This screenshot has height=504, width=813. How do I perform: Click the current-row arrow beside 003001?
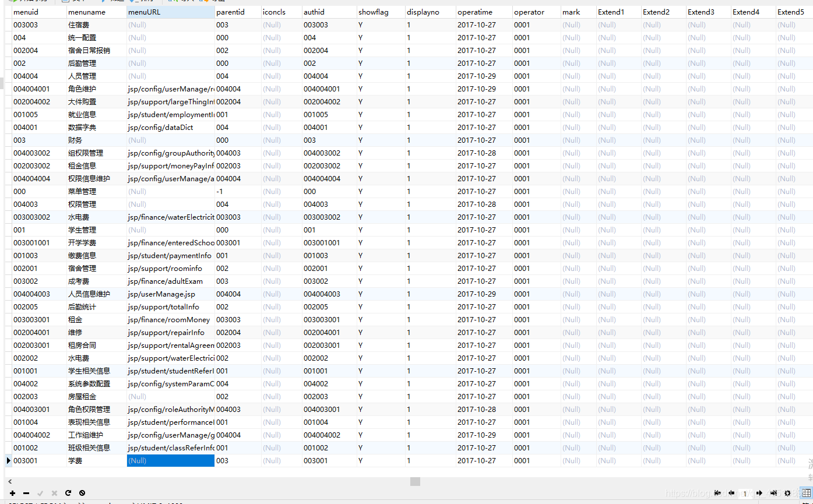click(8, 460)
